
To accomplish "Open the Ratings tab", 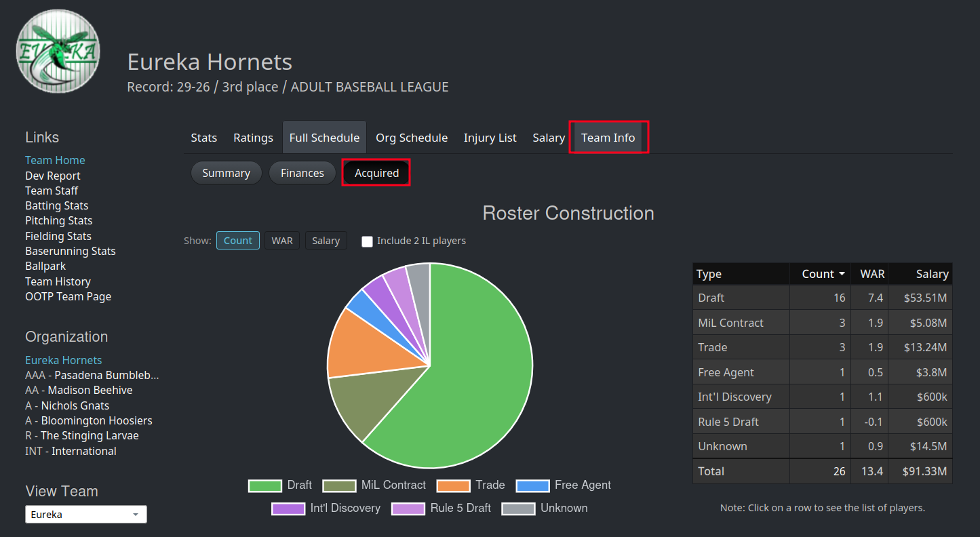I will coord(253,138).
